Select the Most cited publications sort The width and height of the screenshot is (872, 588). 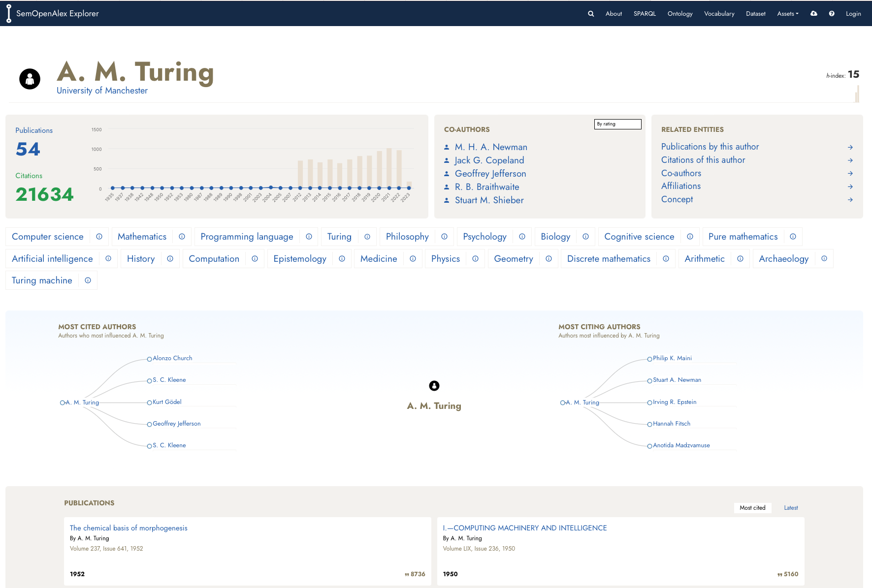pyautogui.click(x=752, y=508)
